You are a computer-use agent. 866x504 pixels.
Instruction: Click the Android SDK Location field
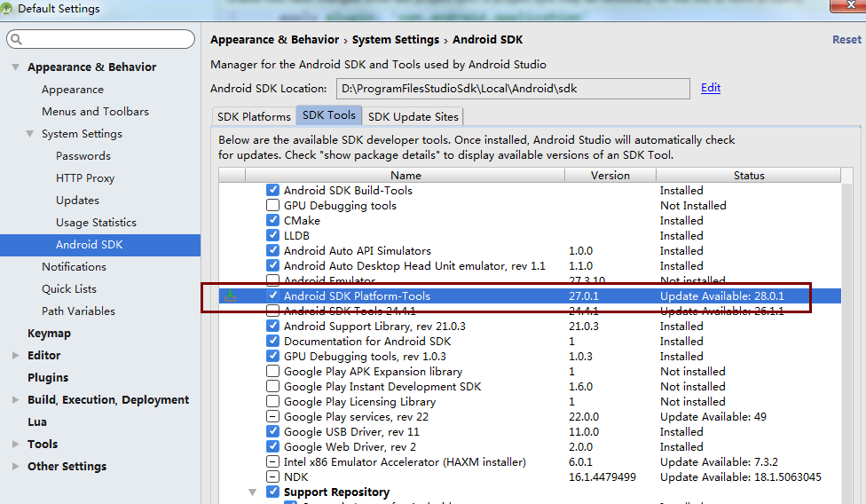pyautogui.click(x=513, y=89)
